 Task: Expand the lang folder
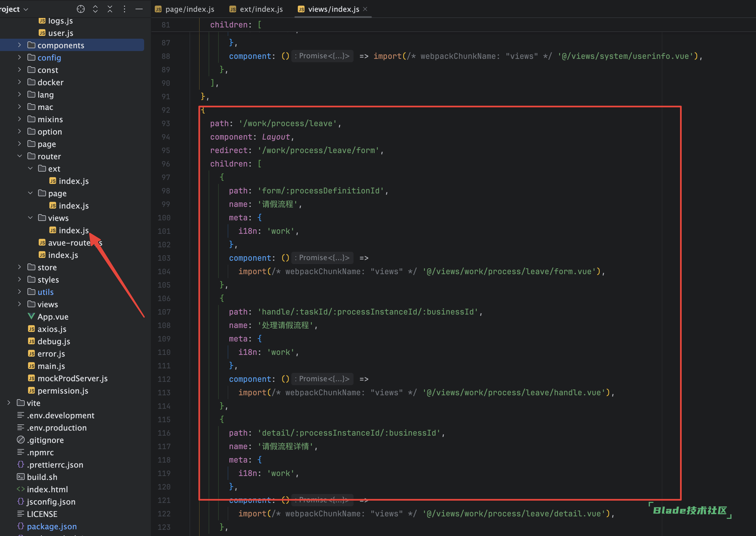[x=19, y=94]
